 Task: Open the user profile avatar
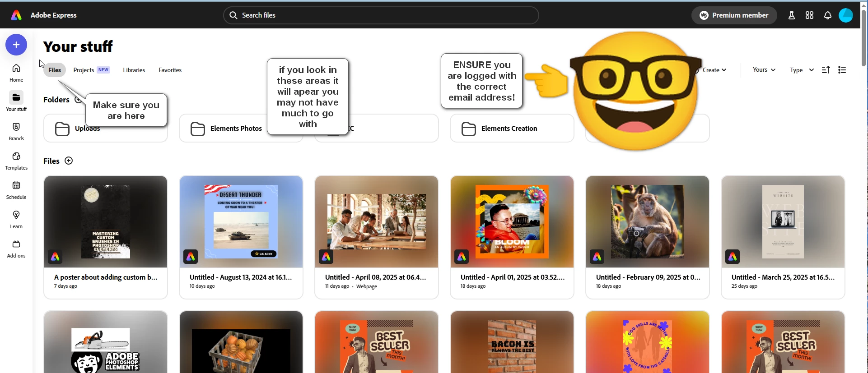tap(845, 15)
